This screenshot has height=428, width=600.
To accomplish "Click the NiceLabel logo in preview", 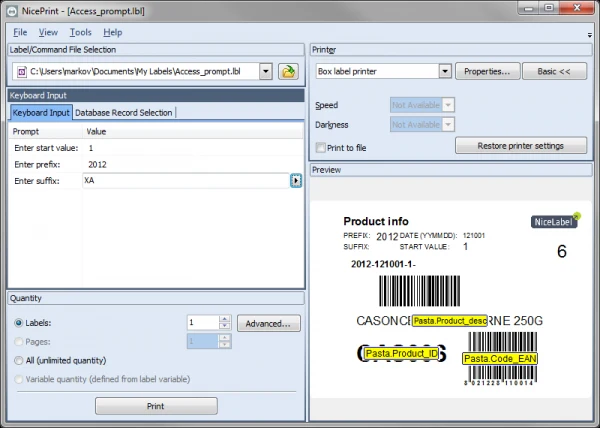I will [556, 221].
